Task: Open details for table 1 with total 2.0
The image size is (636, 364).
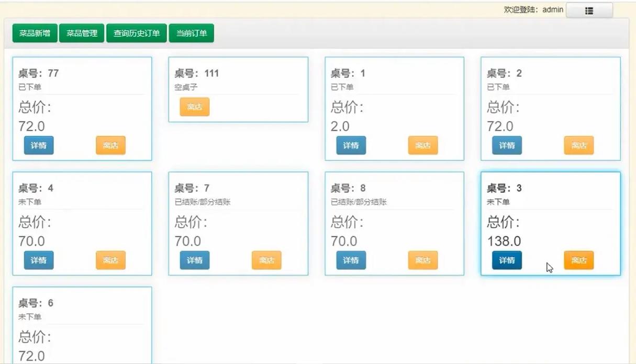Action: 351,145
